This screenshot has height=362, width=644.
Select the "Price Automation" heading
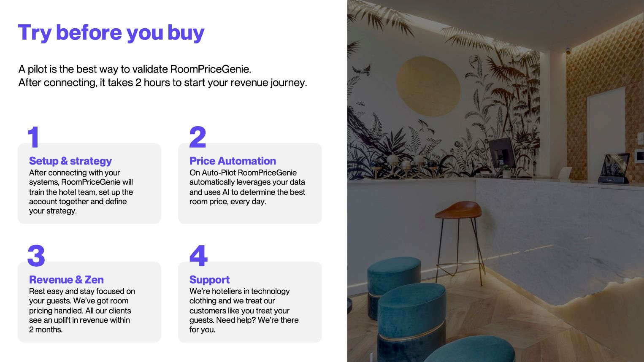click(233, 161)
